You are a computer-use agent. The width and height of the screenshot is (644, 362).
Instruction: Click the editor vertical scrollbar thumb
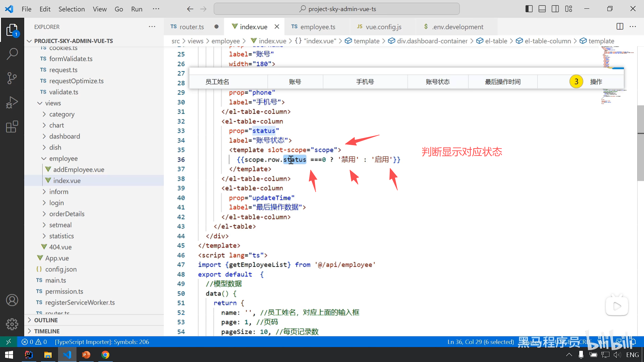[x=640, y=143]
